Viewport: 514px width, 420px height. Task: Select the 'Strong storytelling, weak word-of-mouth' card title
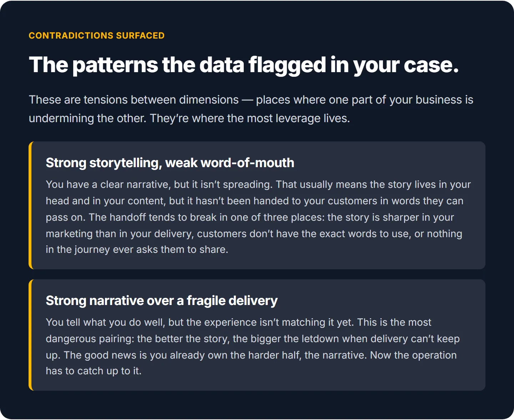170,163
